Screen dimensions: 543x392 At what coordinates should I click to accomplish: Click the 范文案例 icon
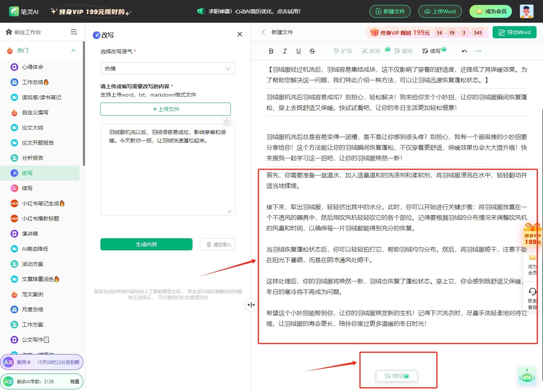[14, 294]
